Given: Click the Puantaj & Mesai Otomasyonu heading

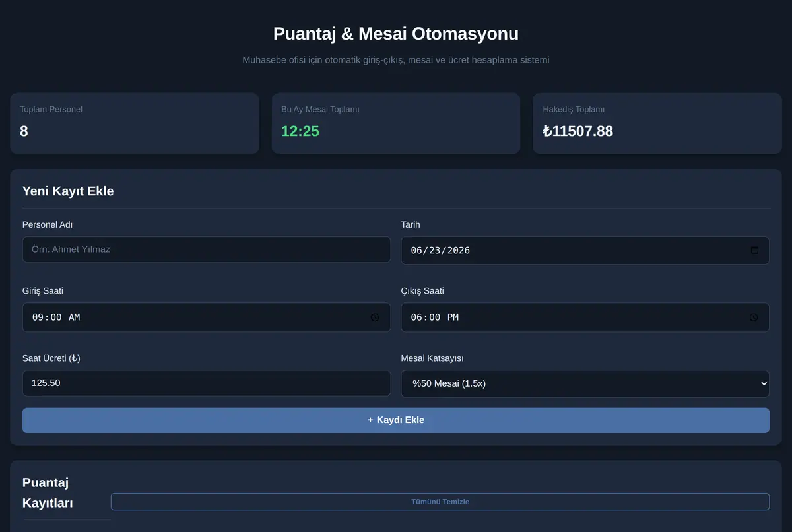Looking at the screenshot, I should tap(396, 34).
